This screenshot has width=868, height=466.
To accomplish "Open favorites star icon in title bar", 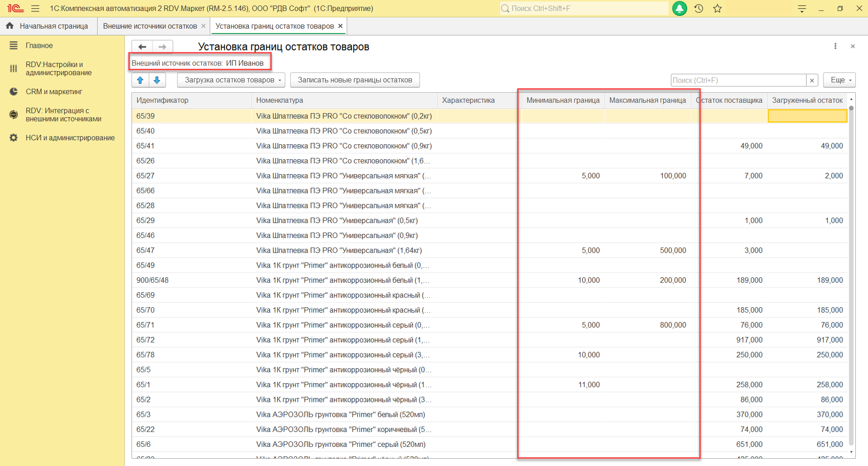I will tap(717, 9).
